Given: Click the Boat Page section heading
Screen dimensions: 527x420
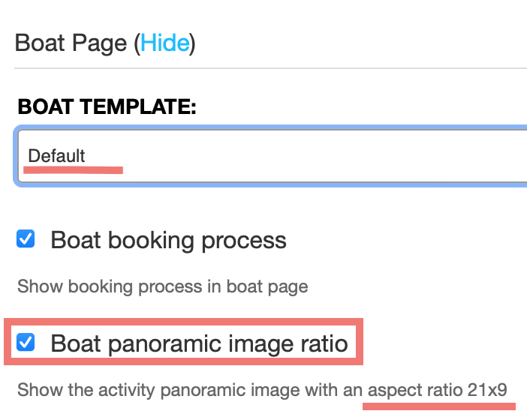Looking at the screenshot, I should point(105,43).
